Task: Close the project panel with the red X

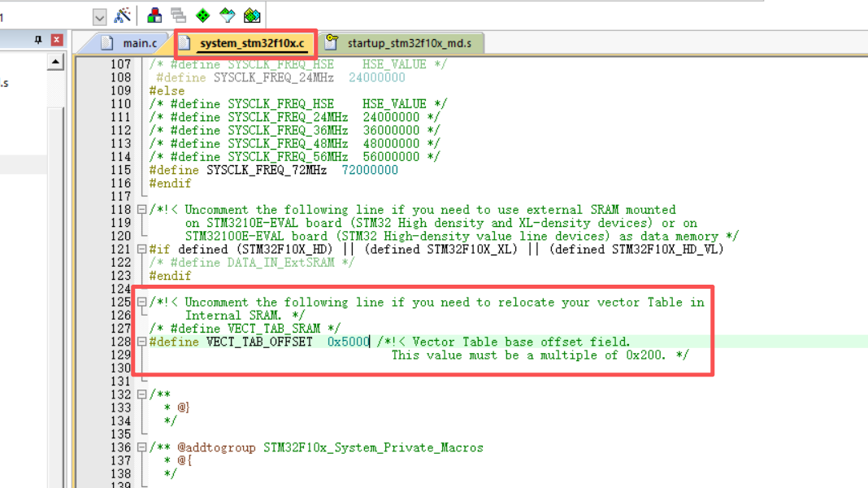Action: pyautogui.click(x=56, y=40)
